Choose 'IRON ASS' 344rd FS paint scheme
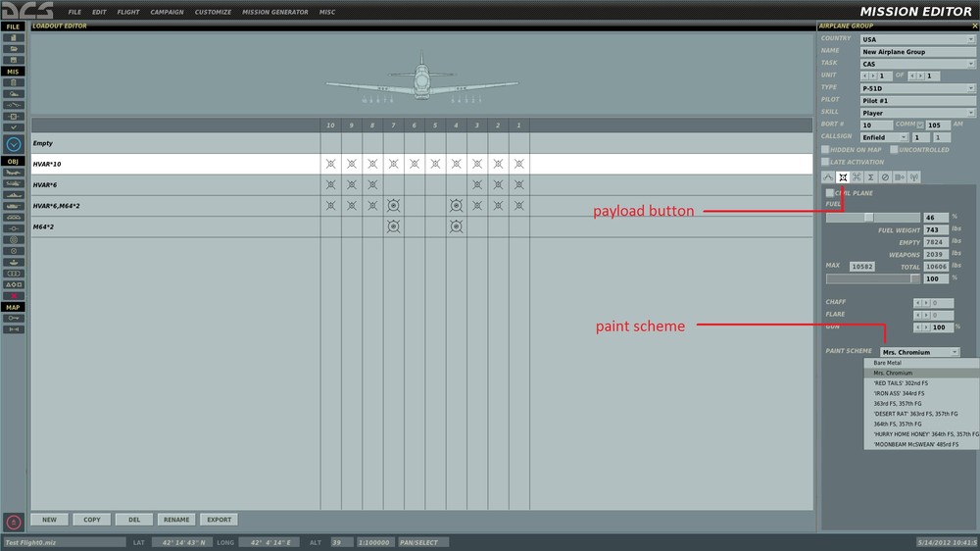980x551 pixels. (922, 393)
